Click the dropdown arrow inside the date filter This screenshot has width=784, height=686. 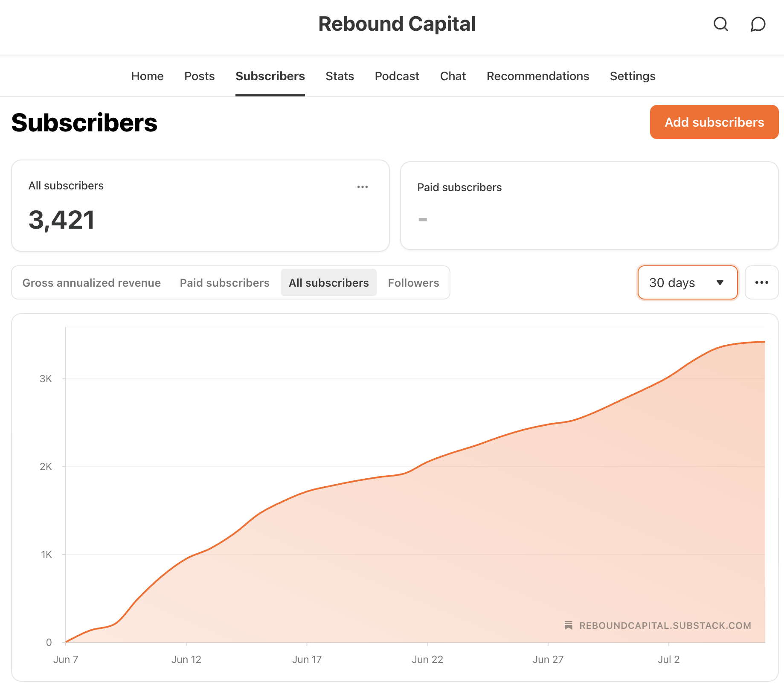point(720,282)
